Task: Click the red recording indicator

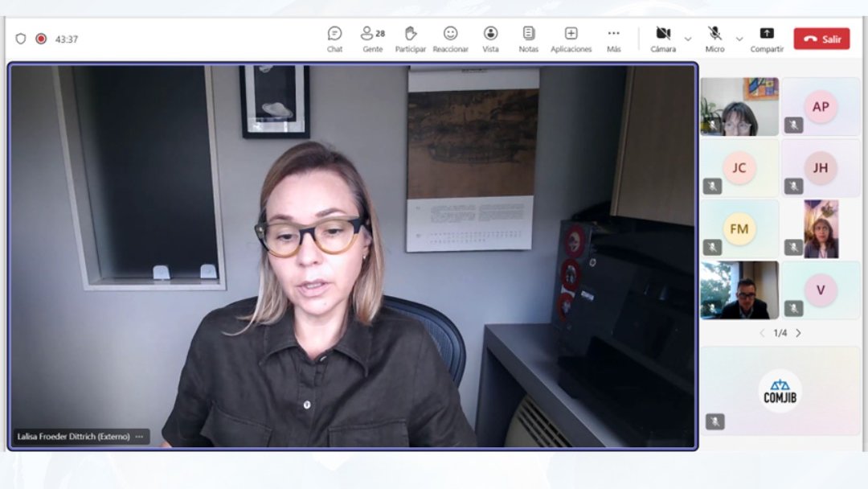Action: pos(41,39)
